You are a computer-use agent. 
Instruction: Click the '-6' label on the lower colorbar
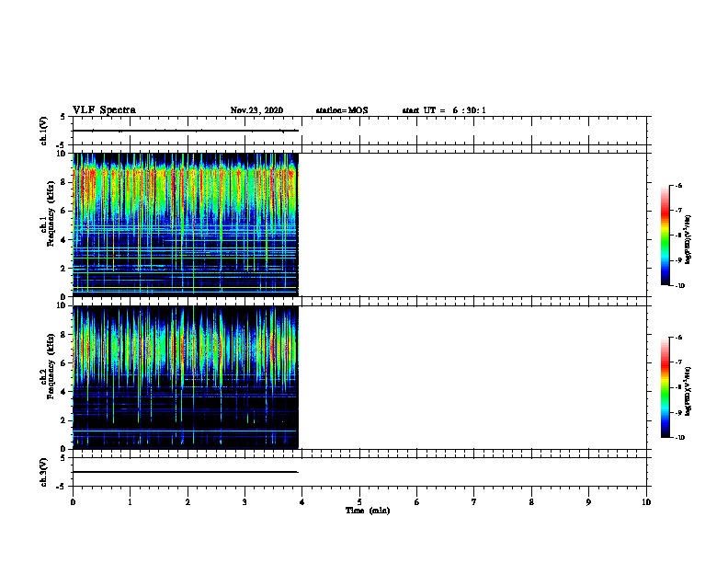click(678, 338)
